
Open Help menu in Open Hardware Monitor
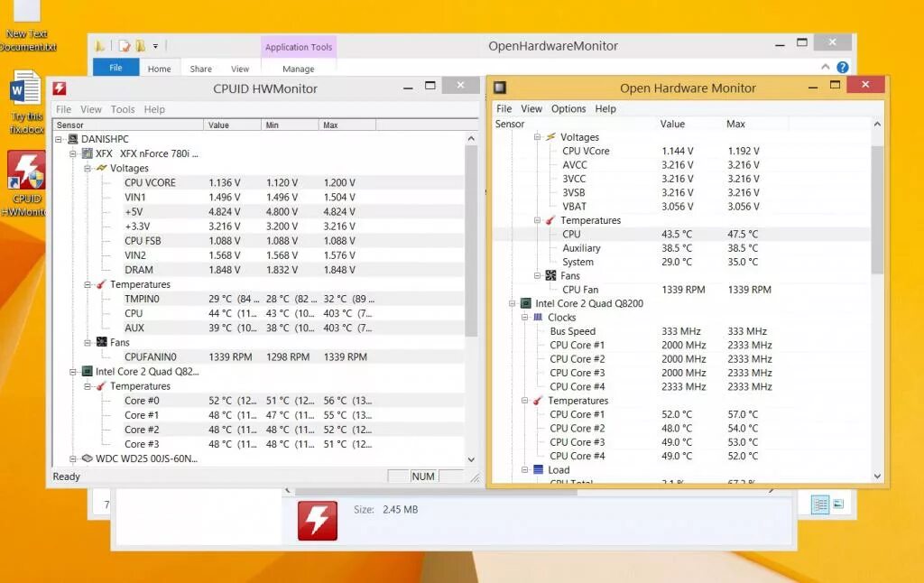point(605,109)
